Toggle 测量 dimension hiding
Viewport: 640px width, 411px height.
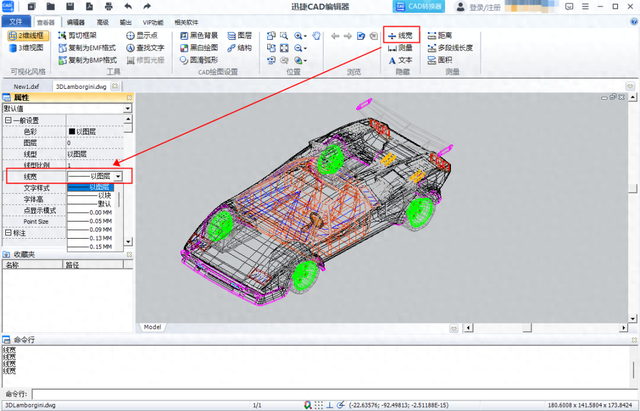[x=400, y=48]
